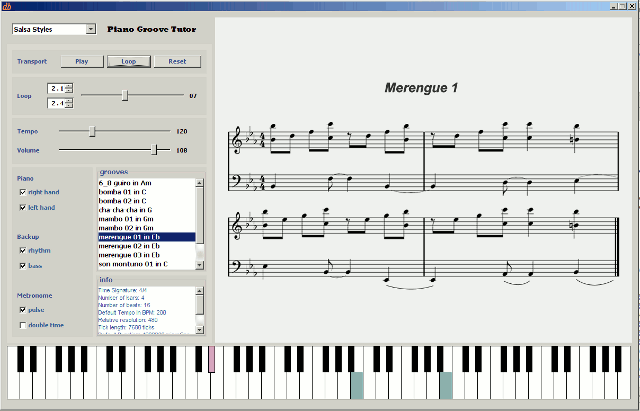Click the 'Merengue 1' score title

click(x=421, y=88)
